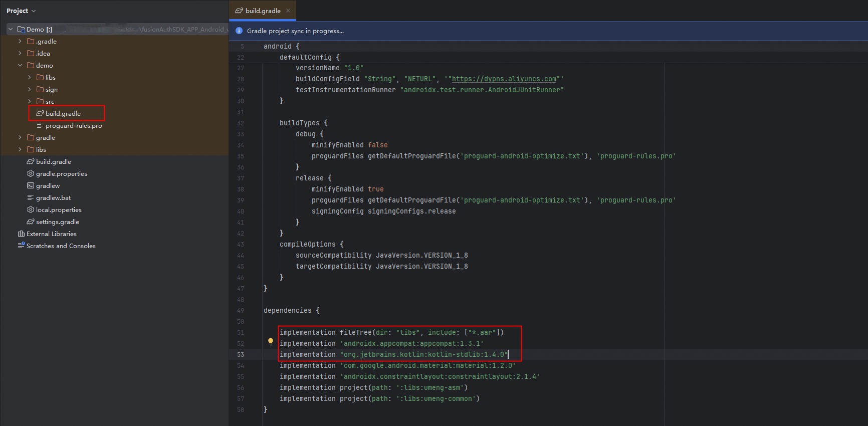Click the src folder icon
The height and width of the screenshot is (426, 868).
pyautogui.click(x=40, y=101)
